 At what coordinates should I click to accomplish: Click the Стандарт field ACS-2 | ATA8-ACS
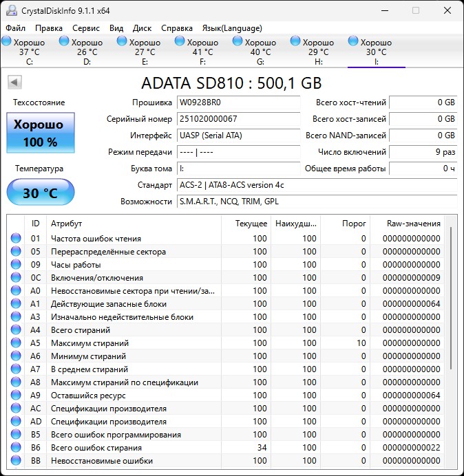click(x=317, y=185)
